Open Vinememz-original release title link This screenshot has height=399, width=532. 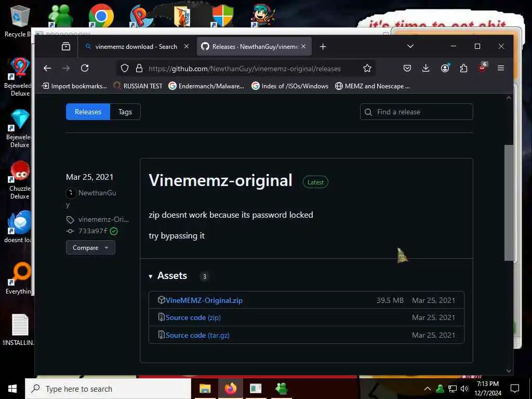220,180
